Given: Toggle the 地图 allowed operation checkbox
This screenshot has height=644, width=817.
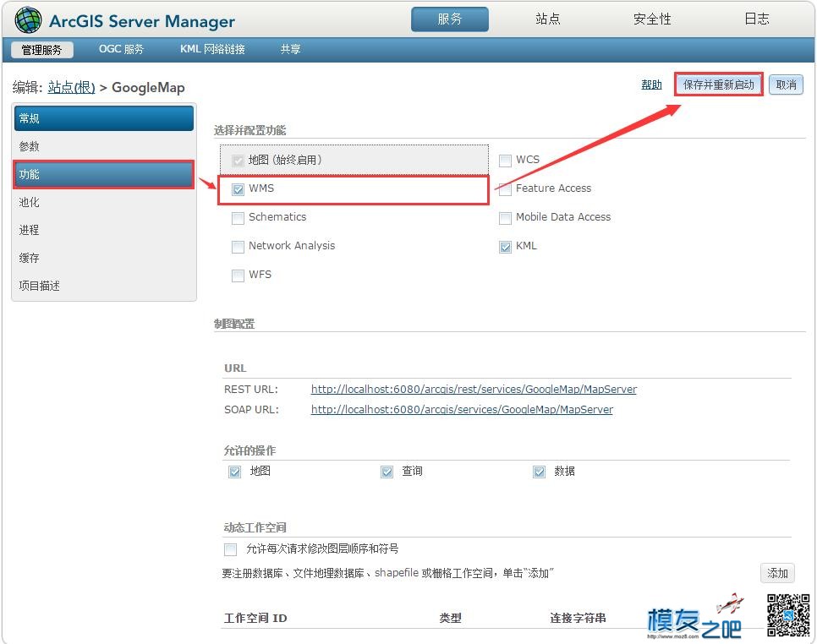Looking at the screenshot, I should point(235,472).
